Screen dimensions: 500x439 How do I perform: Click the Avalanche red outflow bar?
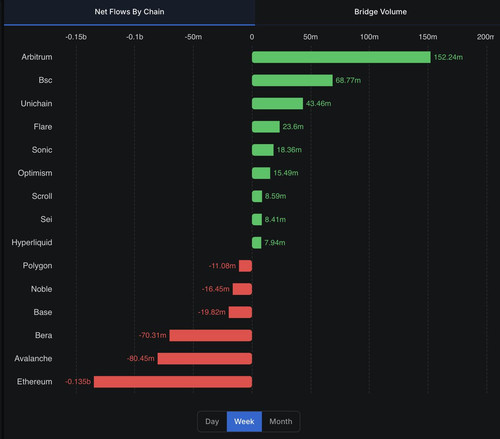click(x=205, y=359)
